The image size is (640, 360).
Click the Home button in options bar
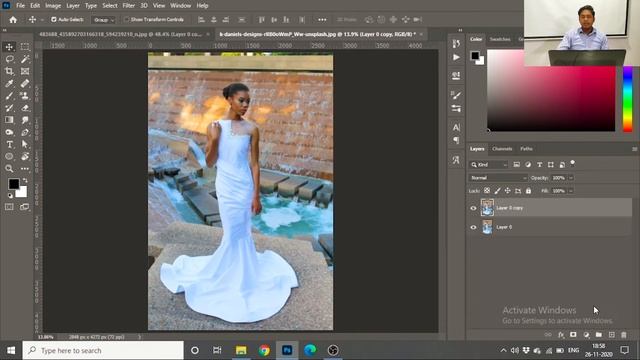click(13, 20)
